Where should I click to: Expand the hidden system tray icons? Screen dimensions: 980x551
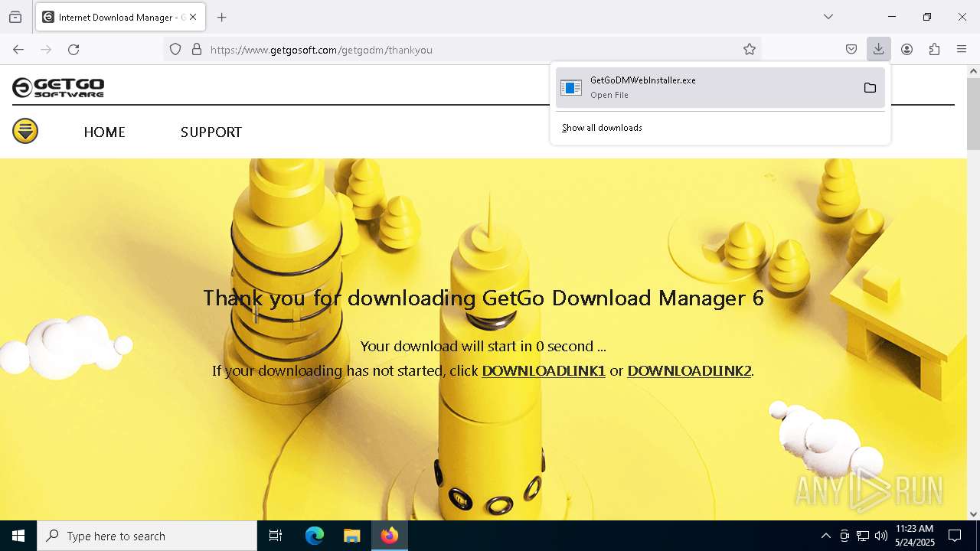(x=825, y=536)
